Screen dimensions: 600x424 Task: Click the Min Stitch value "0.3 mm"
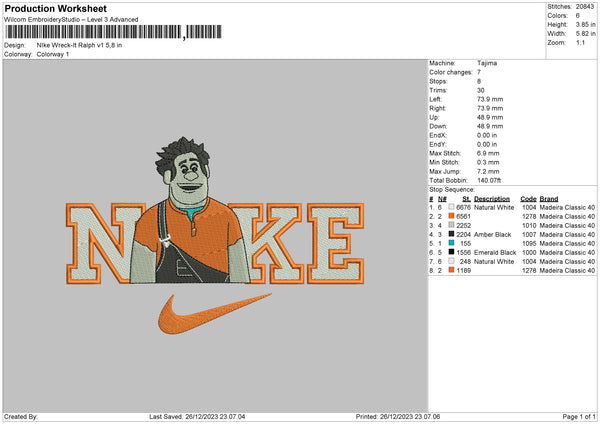[488, 162]
